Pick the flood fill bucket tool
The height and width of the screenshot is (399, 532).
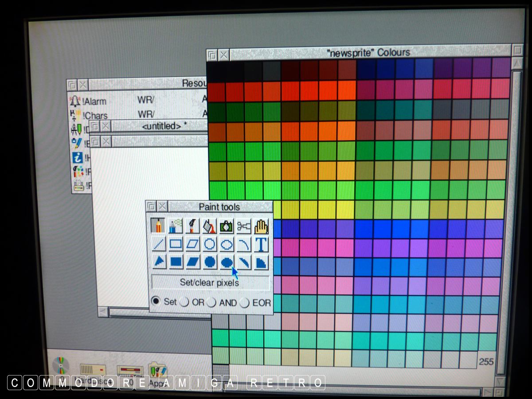coord(210,226)
